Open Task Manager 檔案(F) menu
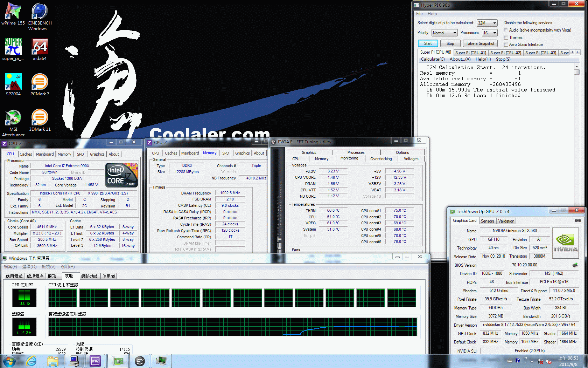The width and height of the screenshot is (588, 368). point(10,267)
